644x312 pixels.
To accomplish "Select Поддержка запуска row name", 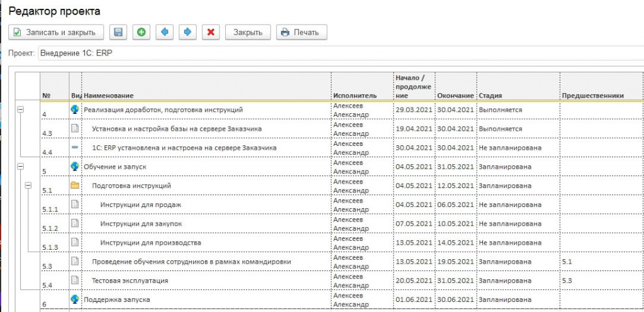I will pos(117,299).
